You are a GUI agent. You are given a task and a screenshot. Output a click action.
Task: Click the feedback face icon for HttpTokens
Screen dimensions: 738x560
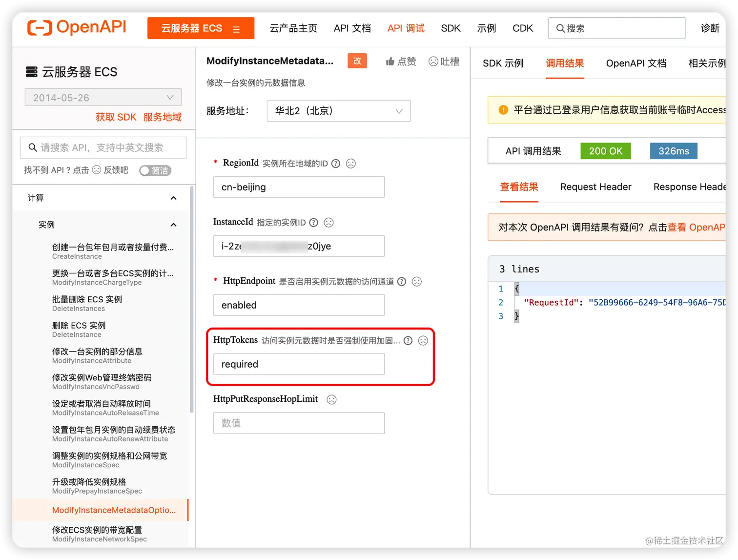[423, 341]
